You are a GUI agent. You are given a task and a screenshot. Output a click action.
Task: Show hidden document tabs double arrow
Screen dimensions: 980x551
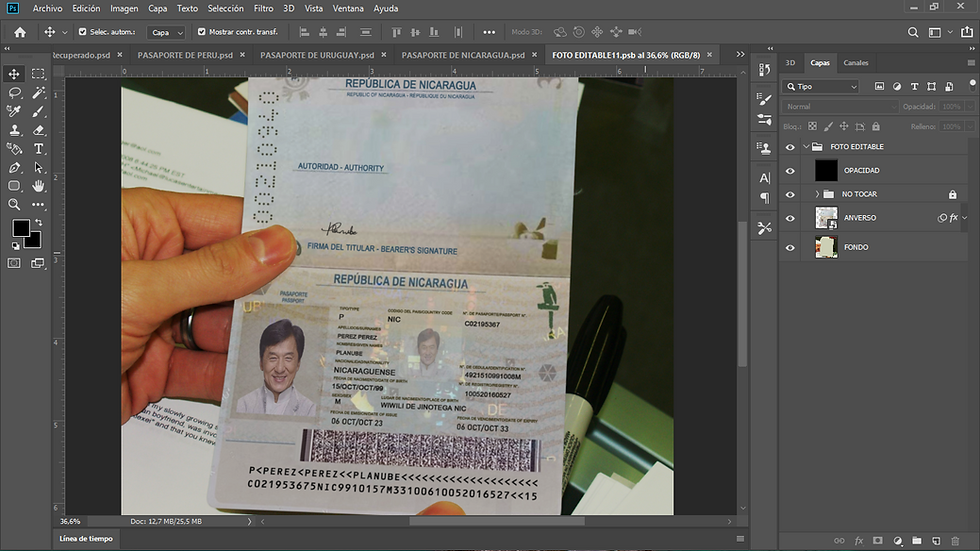(740, 54)
